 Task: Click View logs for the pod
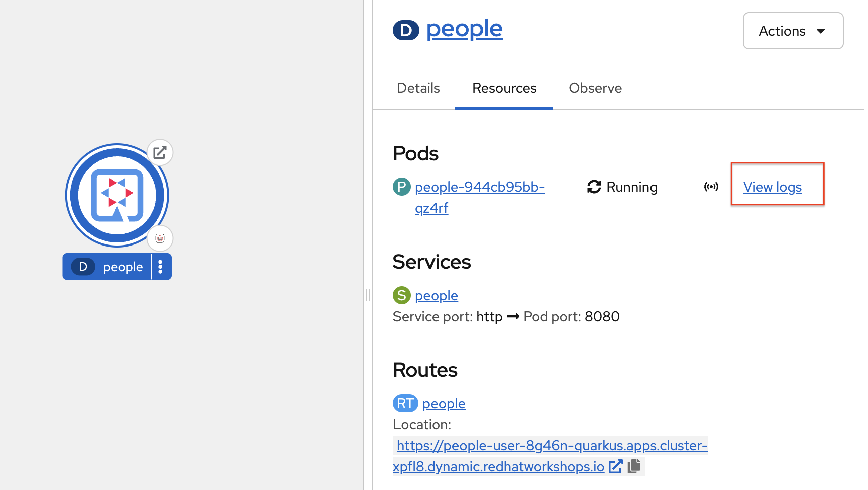pyautogui.click(x=772, y=187)
